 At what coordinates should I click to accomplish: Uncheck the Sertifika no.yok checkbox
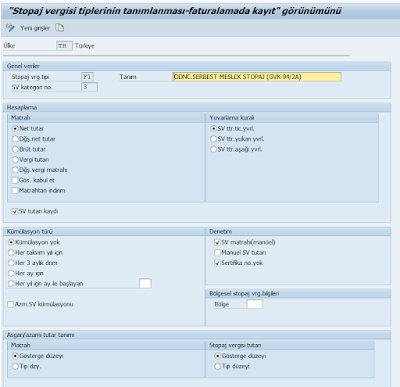(x=217, y=263)
